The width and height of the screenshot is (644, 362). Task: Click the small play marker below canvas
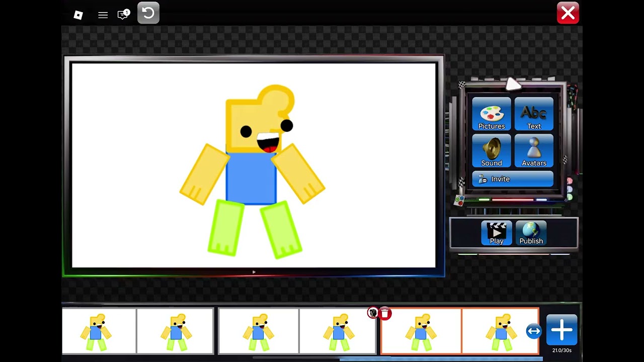point(254,272)
